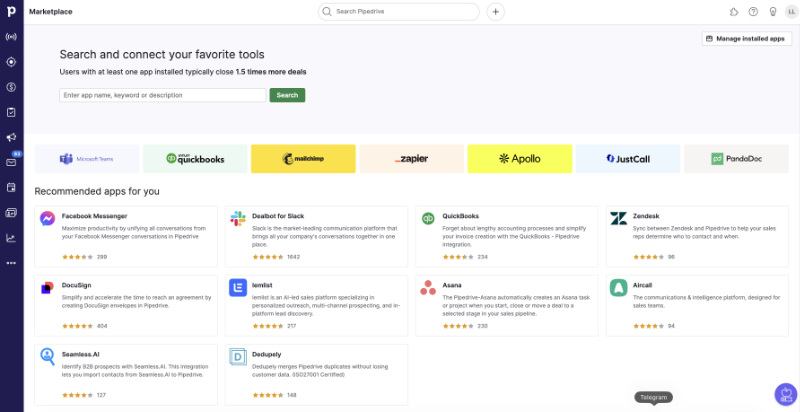Click the quick add plus button
This screenshot has height=412, width=800.
[495, 12]
